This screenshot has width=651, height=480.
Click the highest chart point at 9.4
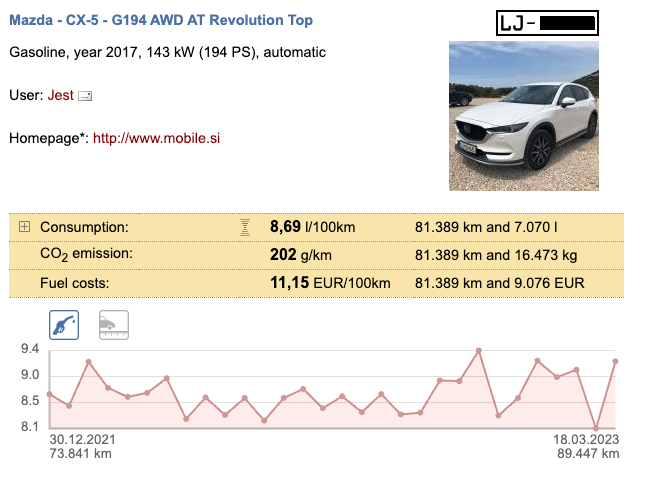(479, 351)
